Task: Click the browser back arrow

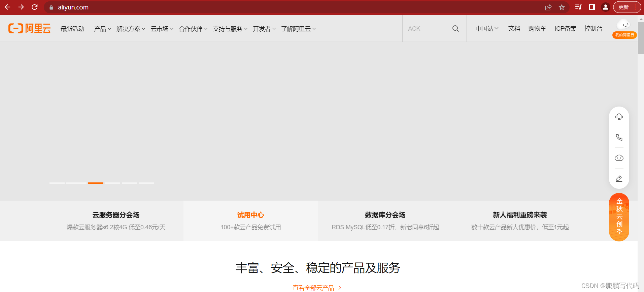Action: pos(7,7)
